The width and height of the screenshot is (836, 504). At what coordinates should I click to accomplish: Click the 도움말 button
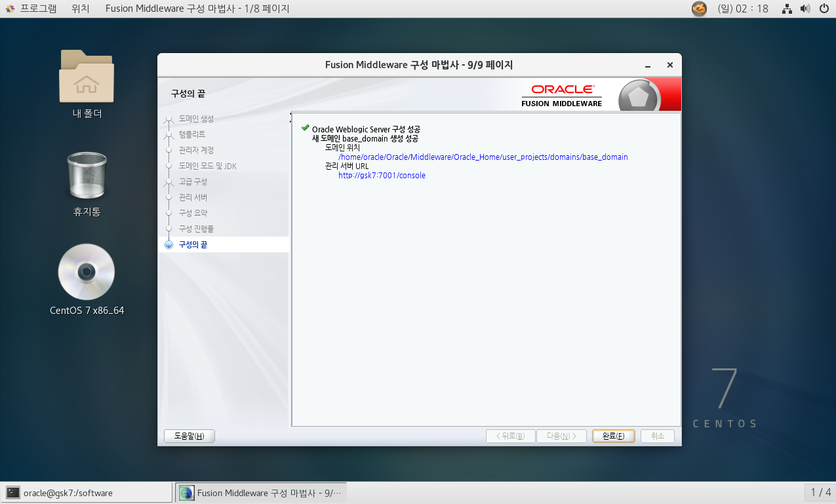(189, 436)
